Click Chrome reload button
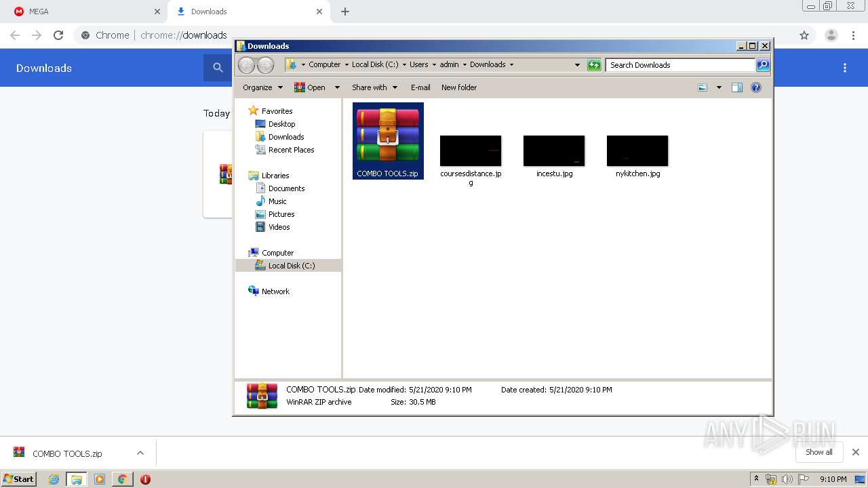This screenshot has height=488, width=868. pyautogui.click(x=58, y=35)
